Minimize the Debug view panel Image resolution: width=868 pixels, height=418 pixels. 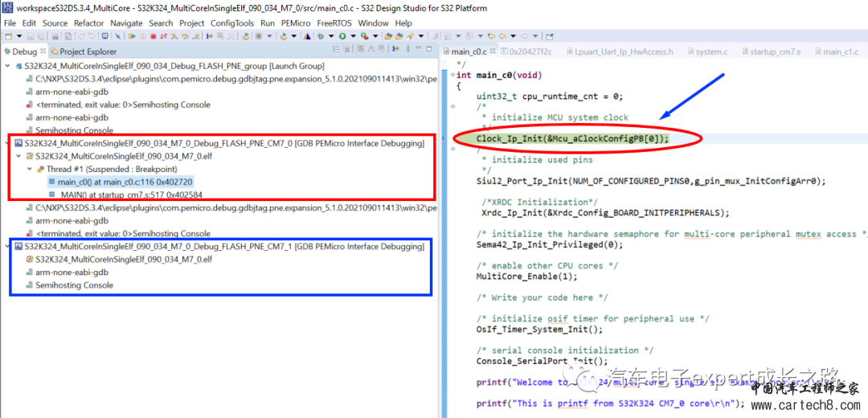pos(419,47)
